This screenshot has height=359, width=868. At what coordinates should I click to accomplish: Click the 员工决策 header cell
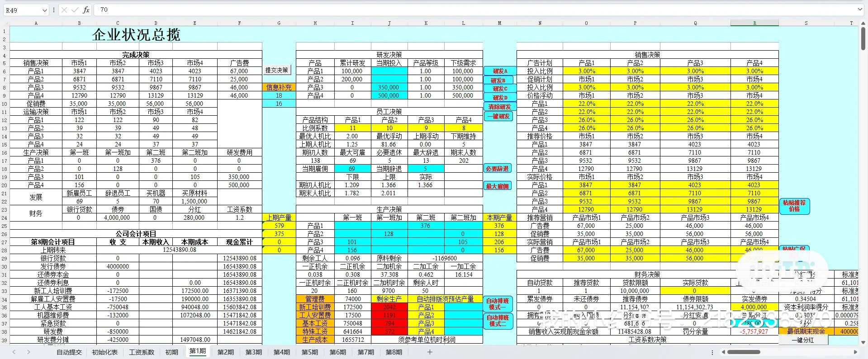(x=389, y=112)
